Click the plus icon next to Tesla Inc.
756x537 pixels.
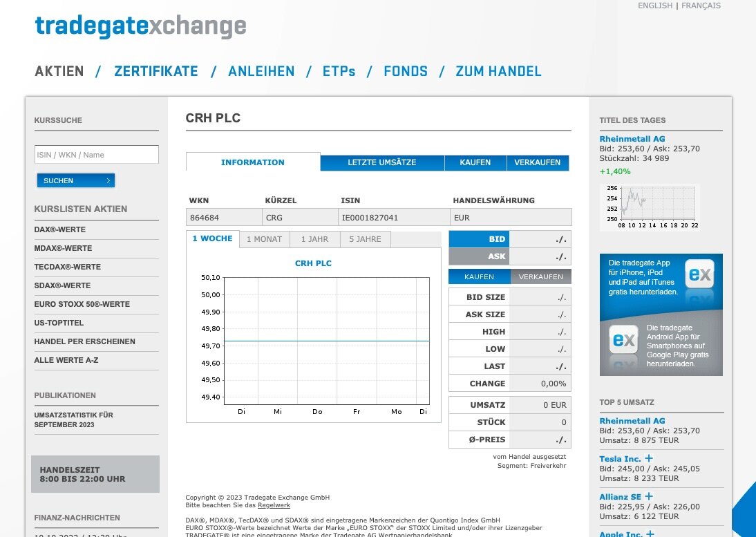click(649, 458)
